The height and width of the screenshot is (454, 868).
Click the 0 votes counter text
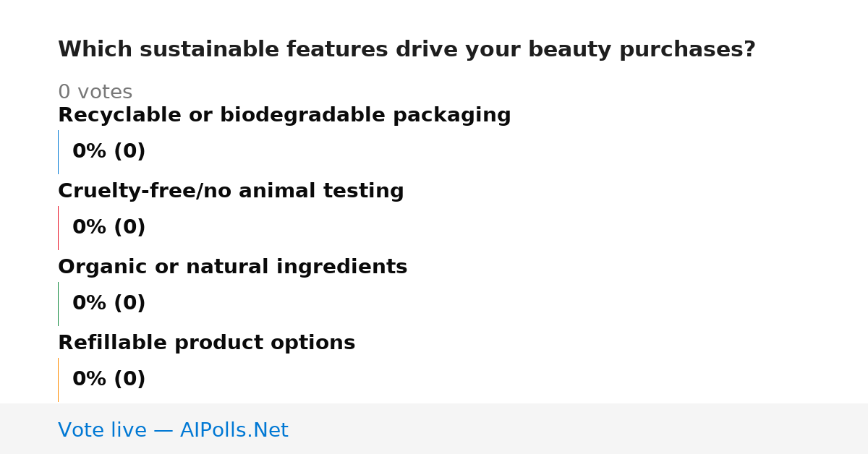click(95, 93)
